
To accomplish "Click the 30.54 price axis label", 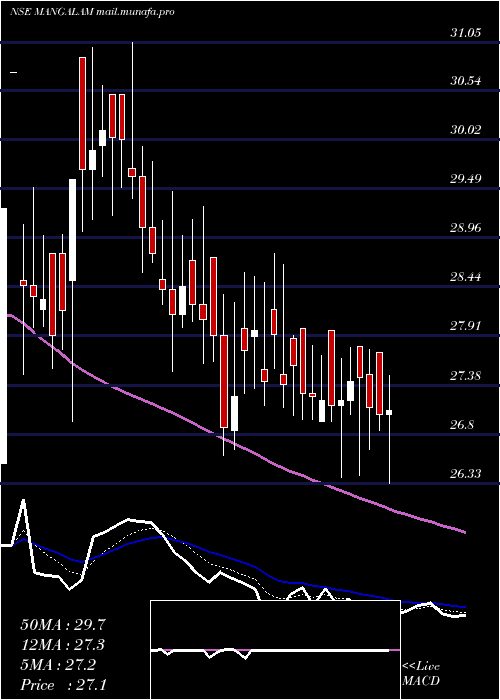I will pos(465,81).
